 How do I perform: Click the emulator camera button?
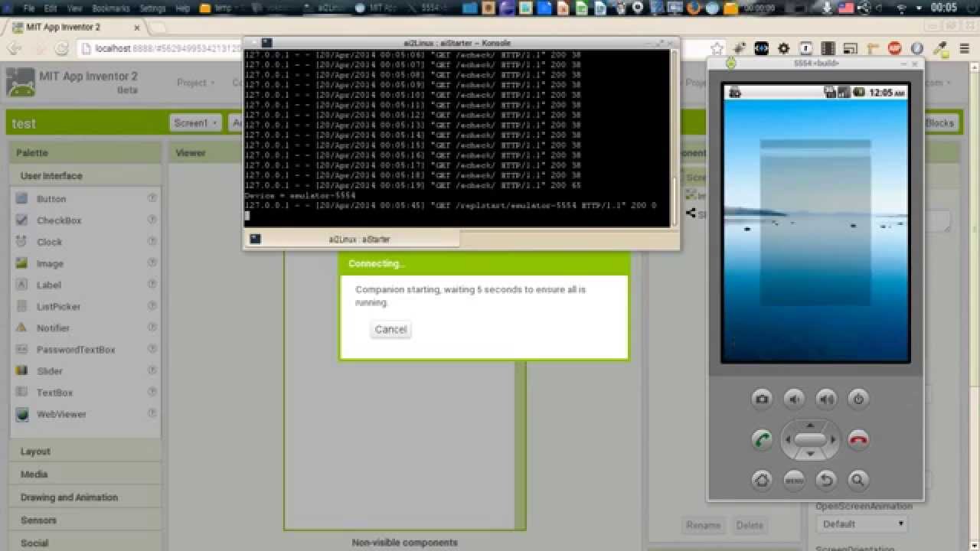762,399
